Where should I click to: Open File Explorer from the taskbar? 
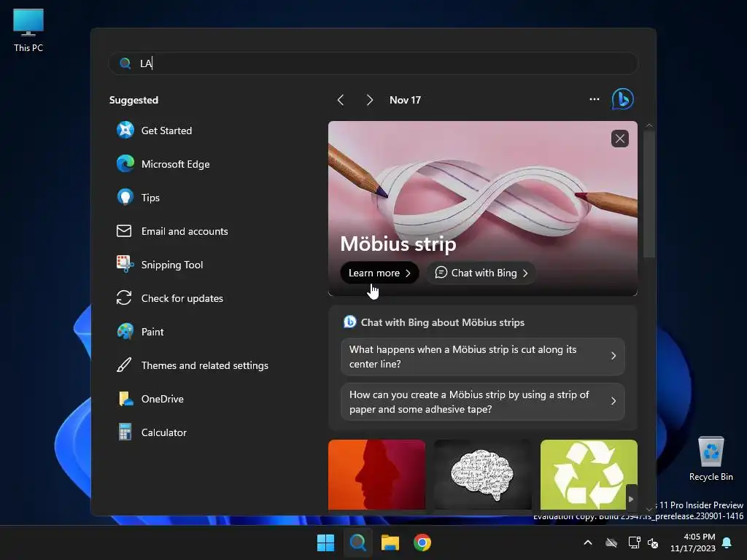(390, 542)
